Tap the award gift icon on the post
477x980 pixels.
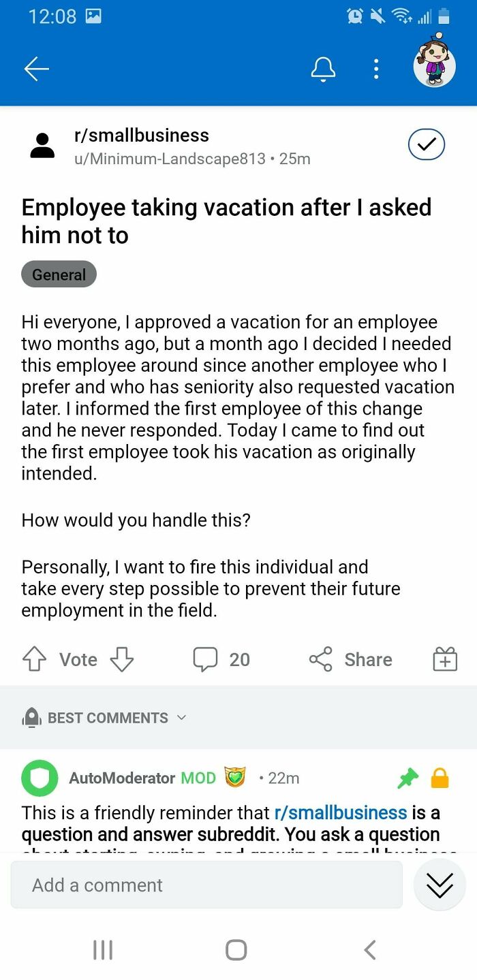pyautogui.click(x=445, y=659)
